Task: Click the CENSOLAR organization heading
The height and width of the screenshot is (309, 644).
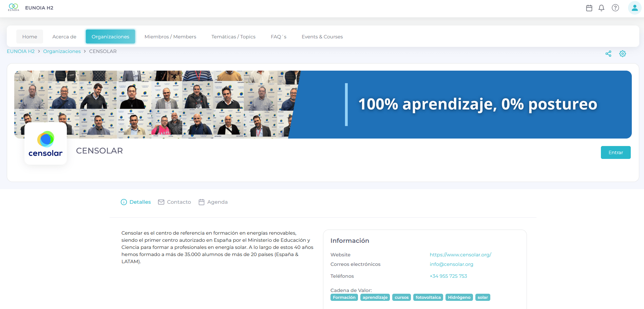Action: [99, 151]
